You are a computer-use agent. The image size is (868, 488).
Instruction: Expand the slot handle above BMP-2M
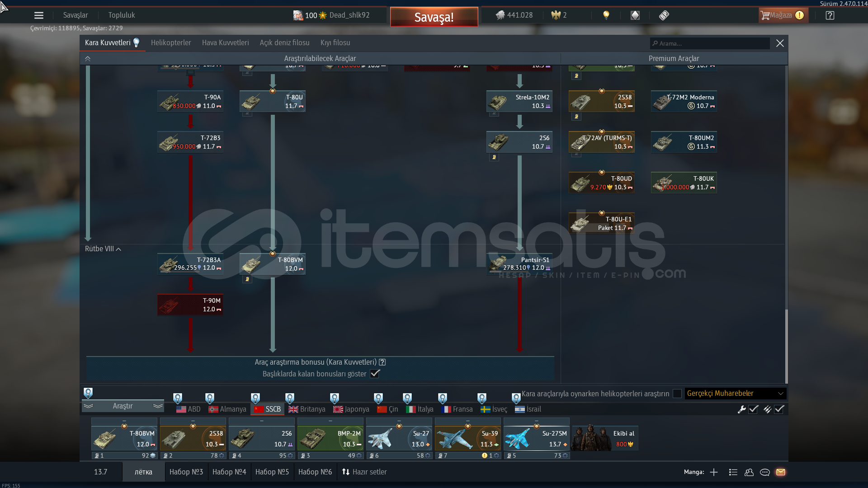point(330,421)
